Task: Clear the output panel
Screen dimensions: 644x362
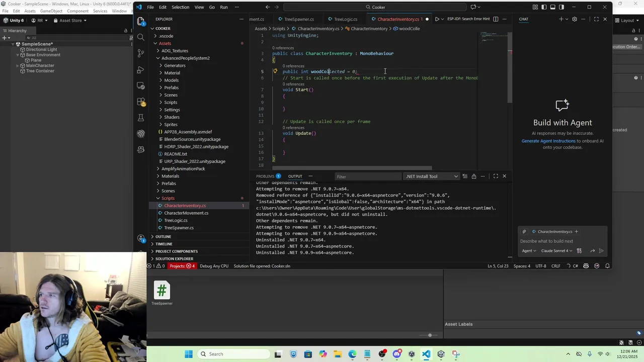Action: pyautogui.click(x=465, y=176)
